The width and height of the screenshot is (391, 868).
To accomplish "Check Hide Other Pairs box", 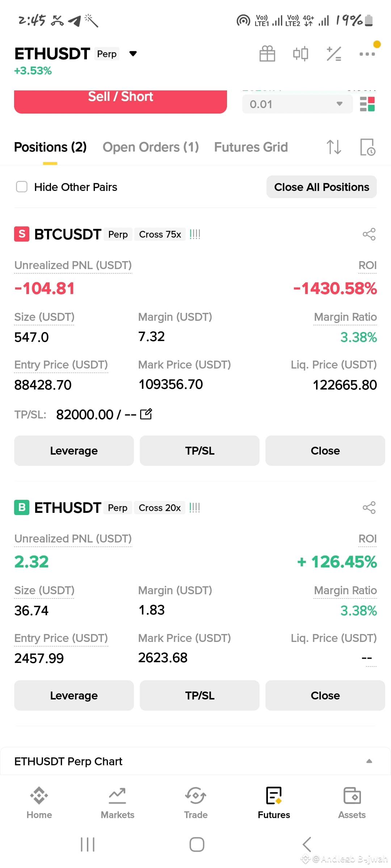I will (22, 187).
